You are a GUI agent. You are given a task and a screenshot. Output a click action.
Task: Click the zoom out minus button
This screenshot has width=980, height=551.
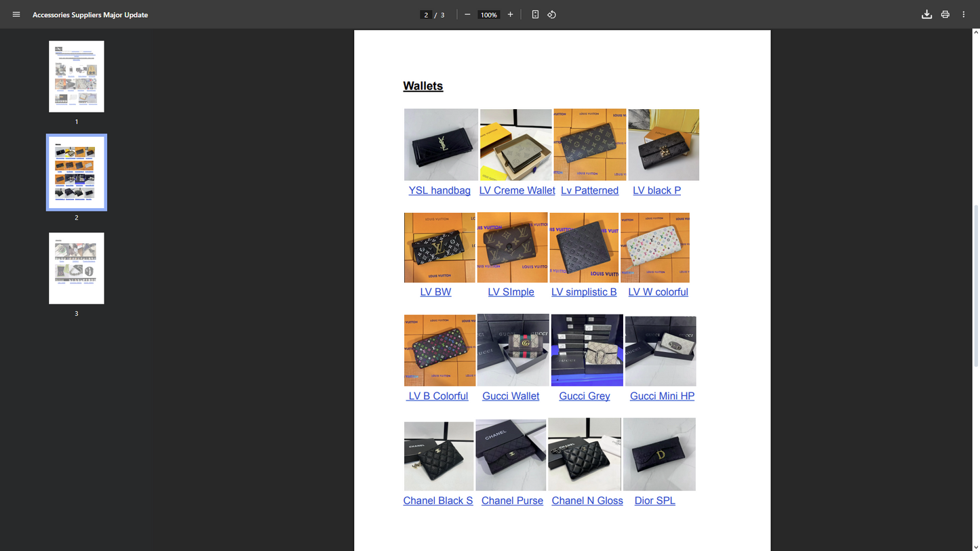(x=467, y=14)
